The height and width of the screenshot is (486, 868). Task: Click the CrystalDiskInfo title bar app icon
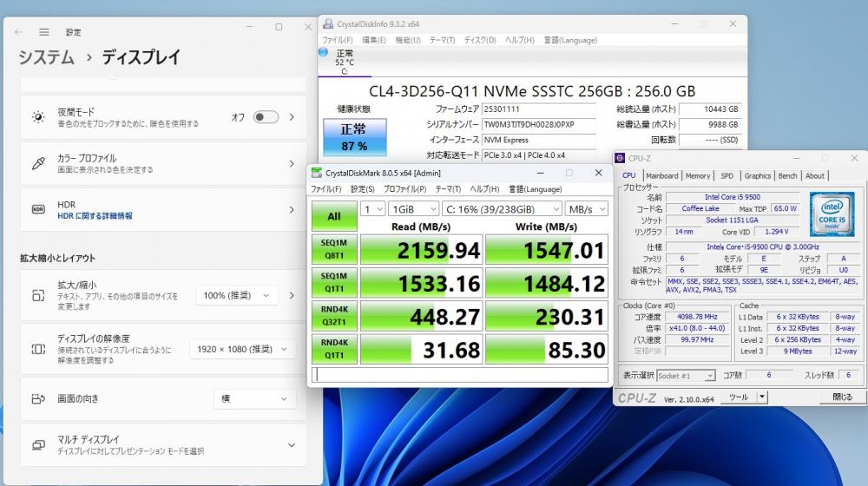(328, 23)
